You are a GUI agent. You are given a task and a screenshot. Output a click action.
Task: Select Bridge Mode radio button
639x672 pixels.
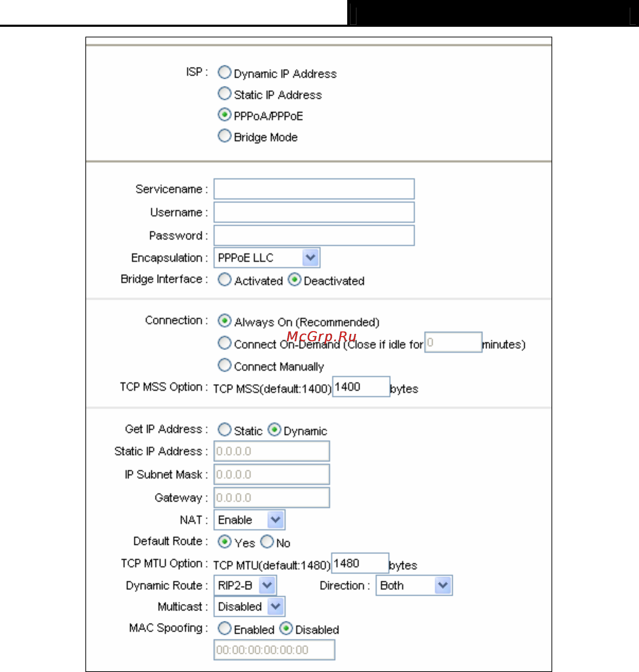point(224,136)
